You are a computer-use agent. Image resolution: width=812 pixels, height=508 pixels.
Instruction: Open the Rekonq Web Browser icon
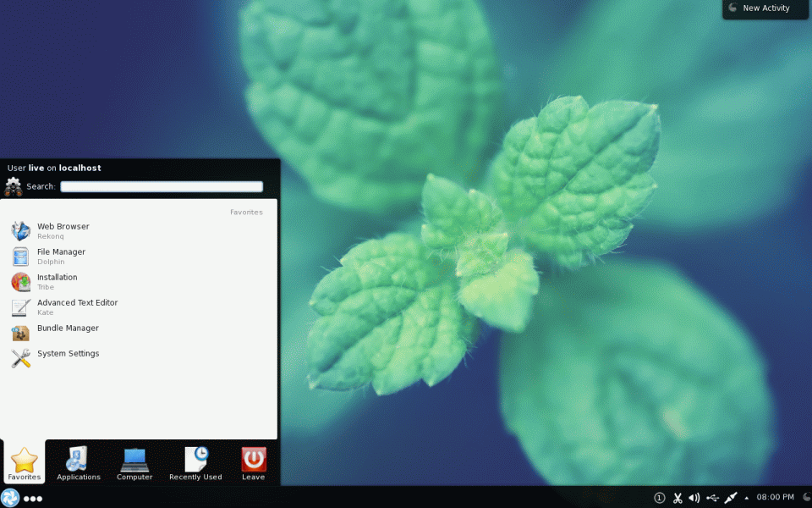[20, 230]
